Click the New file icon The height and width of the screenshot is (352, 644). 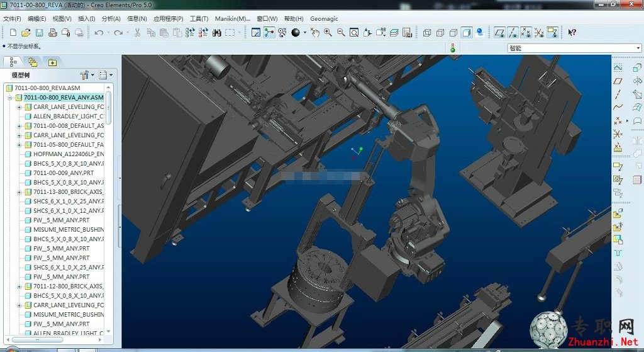pyautogui.click(x=13, y=33)
